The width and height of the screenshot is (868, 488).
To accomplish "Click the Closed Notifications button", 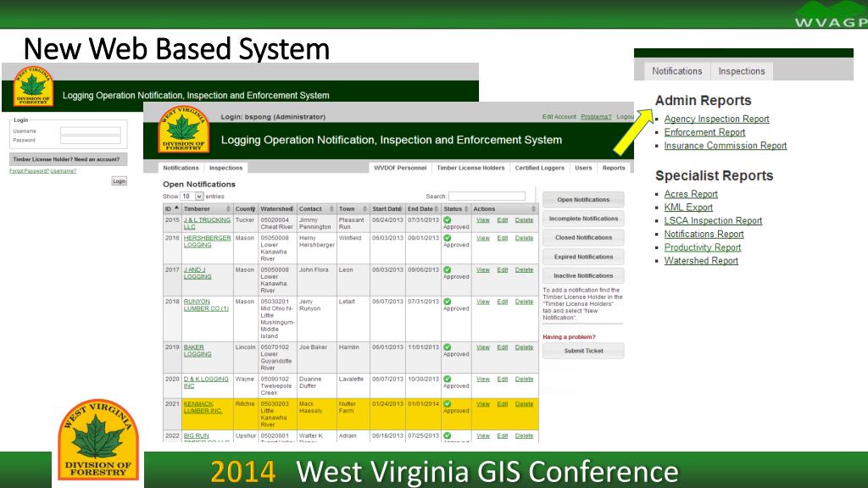I will 583,237.
